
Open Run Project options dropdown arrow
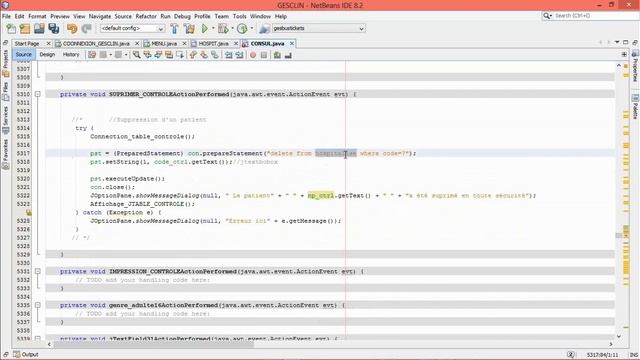pos(213,29)
